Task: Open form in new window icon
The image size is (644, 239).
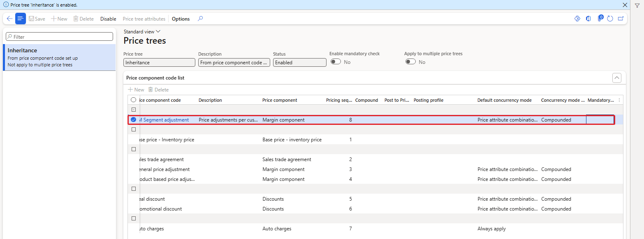Action: [621, 19]
